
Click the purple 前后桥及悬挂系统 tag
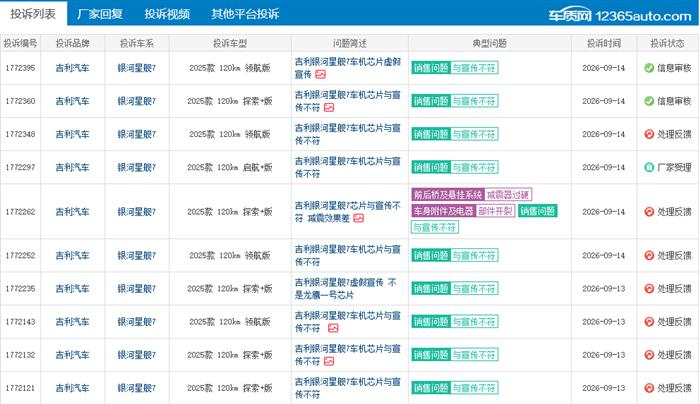click(x=447, y=195)
